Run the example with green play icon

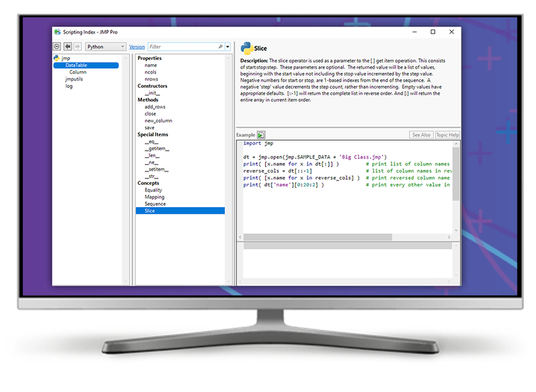(x=261, y=135)
